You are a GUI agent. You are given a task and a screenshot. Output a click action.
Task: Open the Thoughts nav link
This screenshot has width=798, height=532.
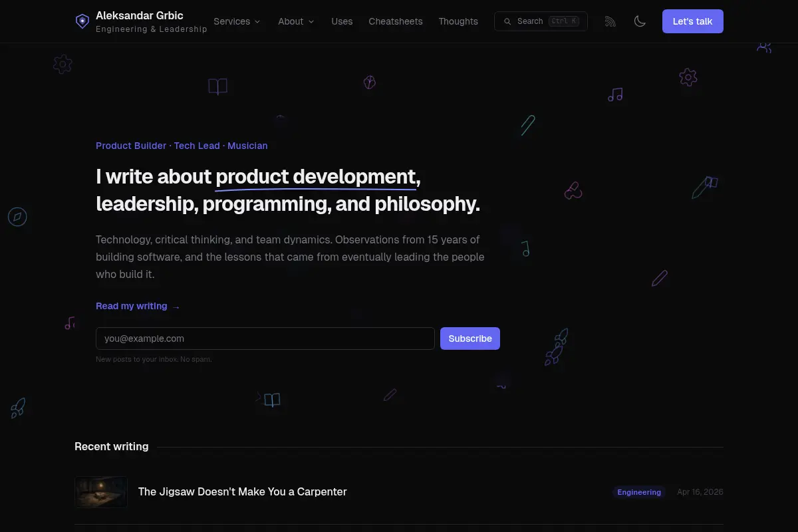pyautogui.click(x=458, y=21)
